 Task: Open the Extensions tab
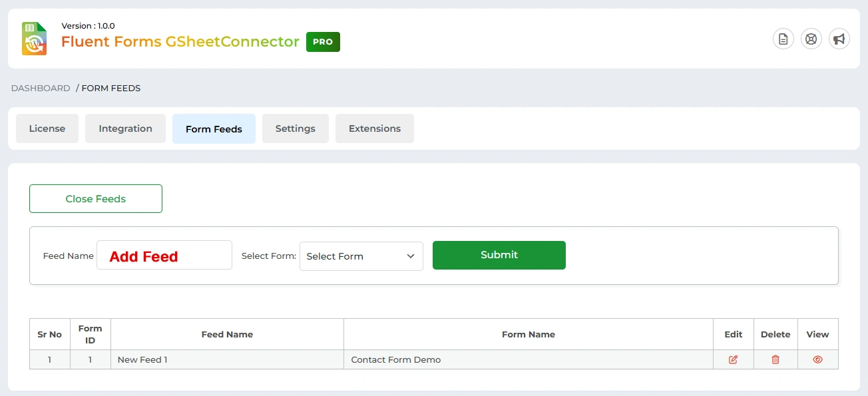(x=375, y=128)
